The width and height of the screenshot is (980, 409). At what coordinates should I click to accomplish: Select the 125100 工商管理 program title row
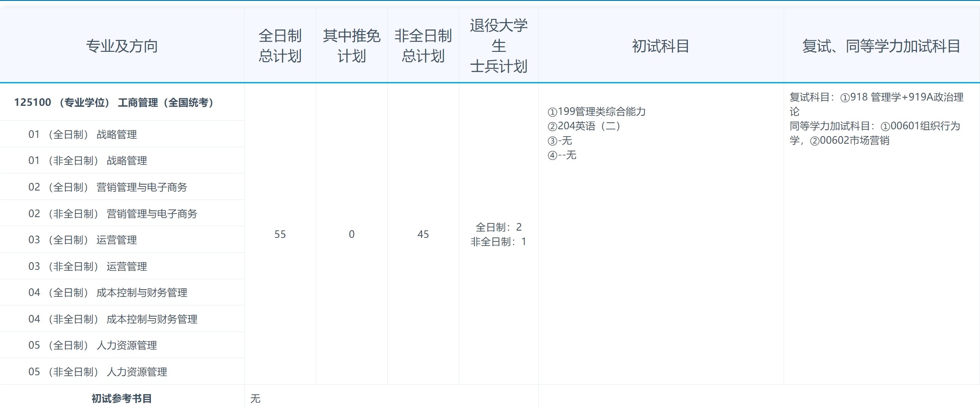click(122, 102)
